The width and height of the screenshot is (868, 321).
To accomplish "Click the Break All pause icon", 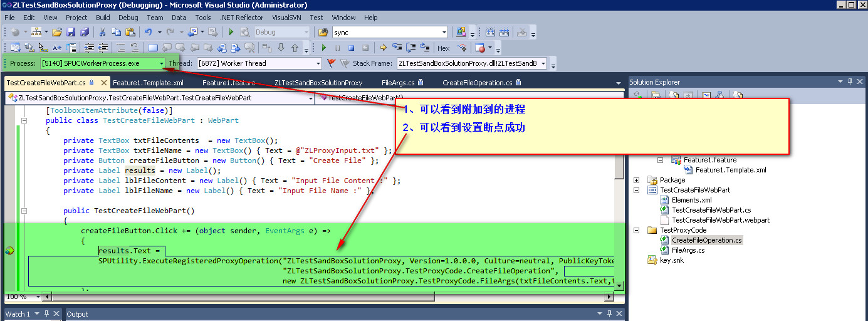I will click(x=338, y=48).
